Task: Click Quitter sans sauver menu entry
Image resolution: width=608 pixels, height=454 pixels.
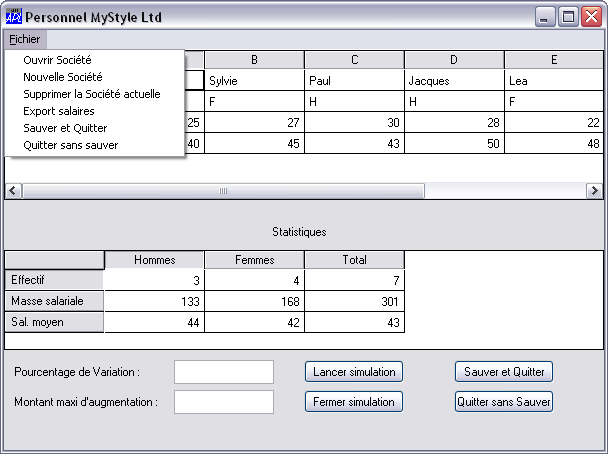Action: tap(70, 145)
